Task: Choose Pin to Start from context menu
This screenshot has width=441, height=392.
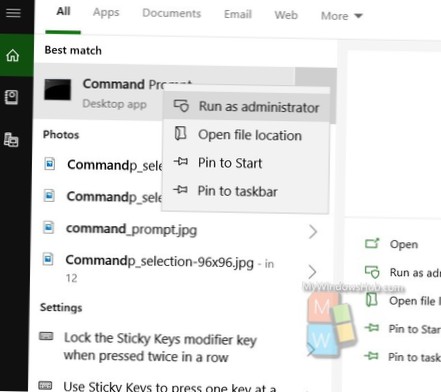Action: [x=246, y=163]
